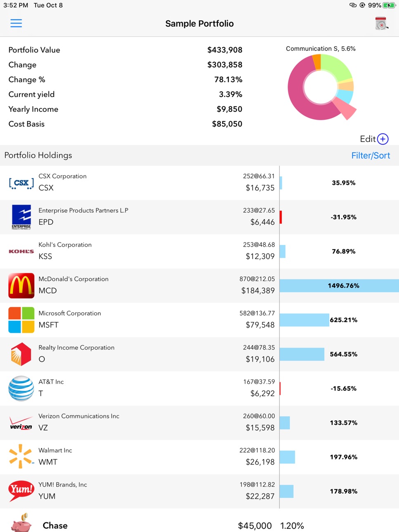Tap the YUM! Brands logo
This screenshot has height=532, width=399.
tap(21, 491)
